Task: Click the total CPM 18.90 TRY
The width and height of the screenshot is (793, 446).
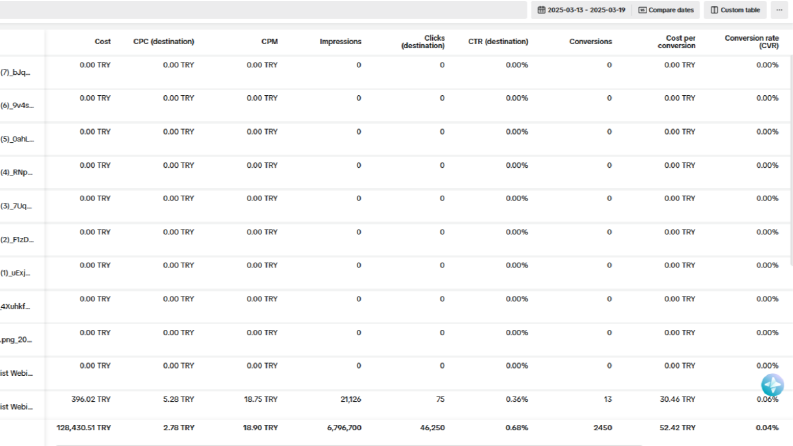Action: (260, 427)
